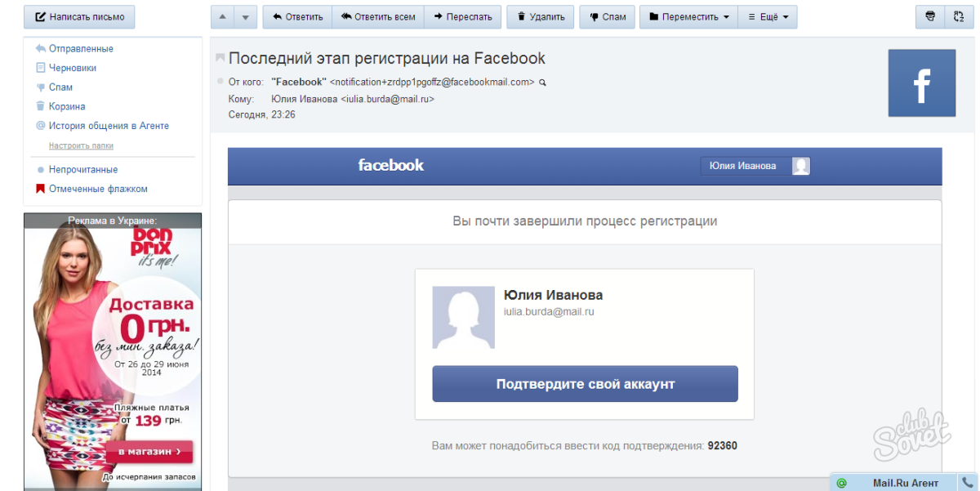
Task: Open Корзина trash folder
Action: 67,107
